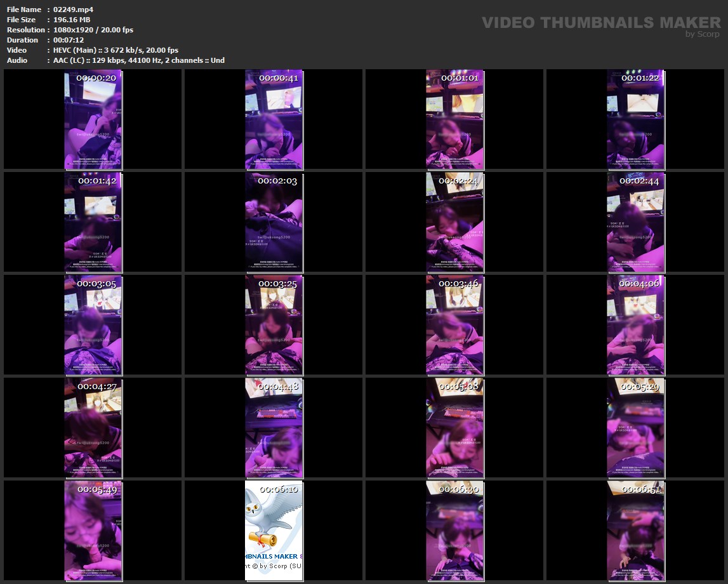This screenshot has height=584, width=728.
Task: Click the file name 02249.mp4 text
Action: tap(73, 10)
